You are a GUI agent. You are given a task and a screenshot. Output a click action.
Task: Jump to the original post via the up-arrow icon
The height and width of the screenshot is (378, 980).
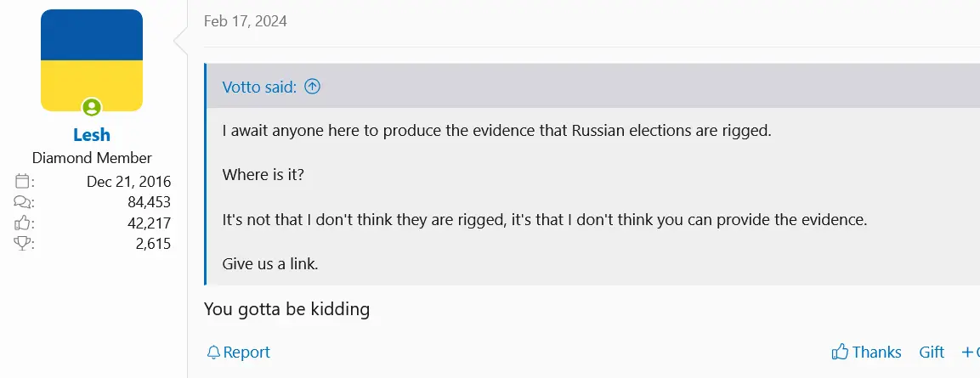(x=313, y=87)
